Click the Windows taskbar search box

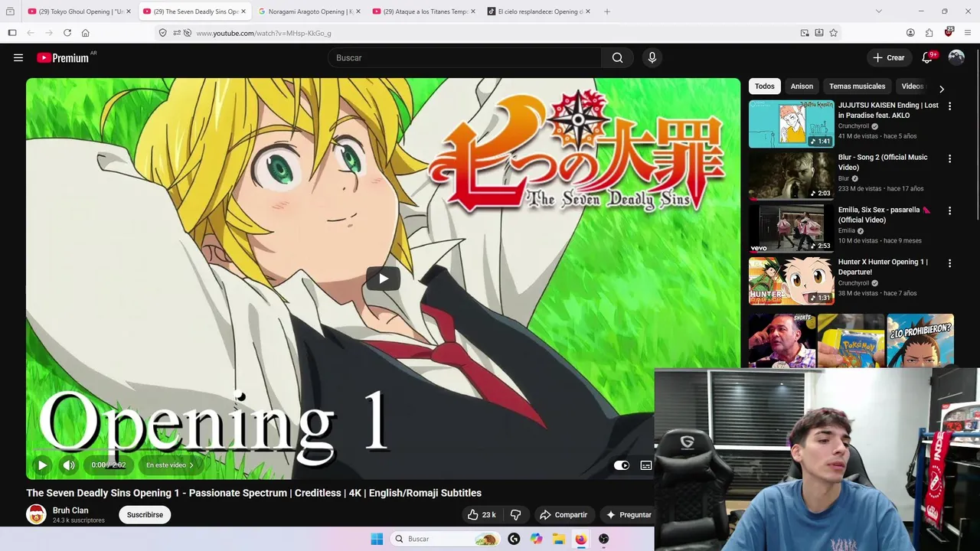point(445,539)
